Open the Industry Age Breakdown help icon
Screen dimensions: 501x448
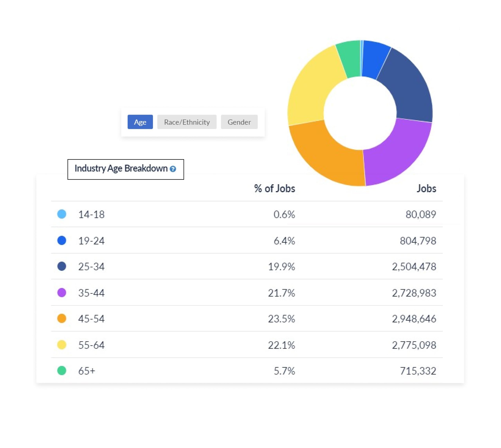tap(173, 169)
